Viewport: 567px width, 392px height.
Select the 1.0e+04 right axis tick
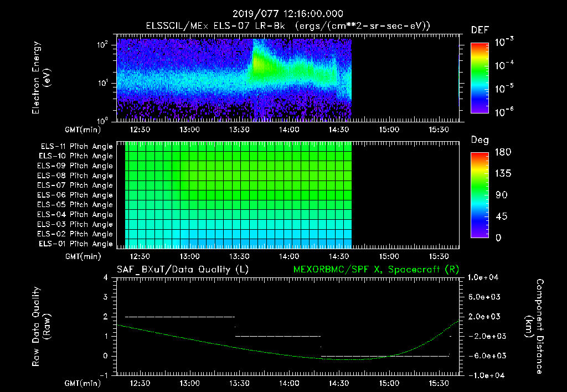[x=483, y=277]
